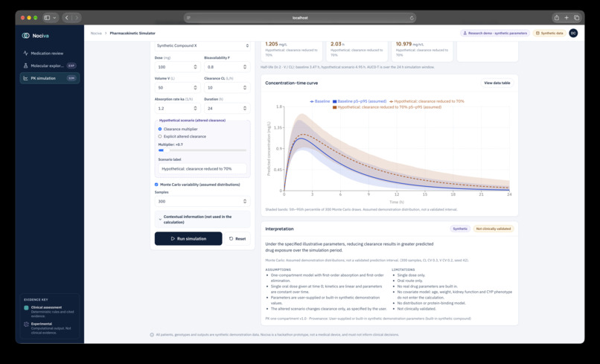Click the Multiplier slider handle
Viewport: 600px width, 364px height.
[167, 150]
